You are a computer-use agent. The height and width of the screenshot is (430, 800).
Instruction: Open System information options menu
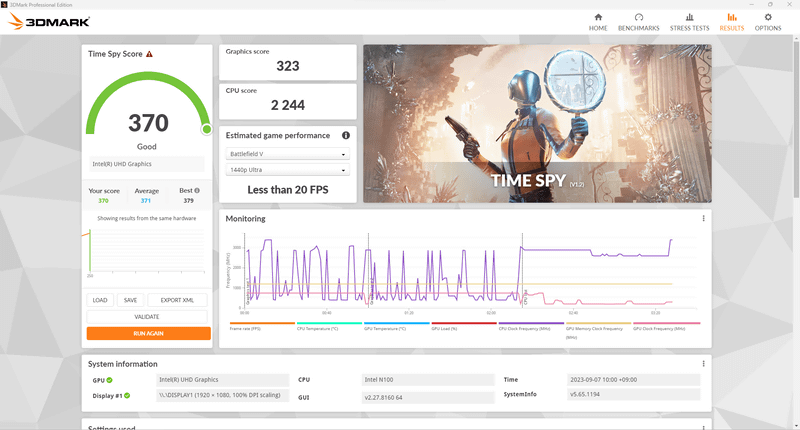pos(704,364)
